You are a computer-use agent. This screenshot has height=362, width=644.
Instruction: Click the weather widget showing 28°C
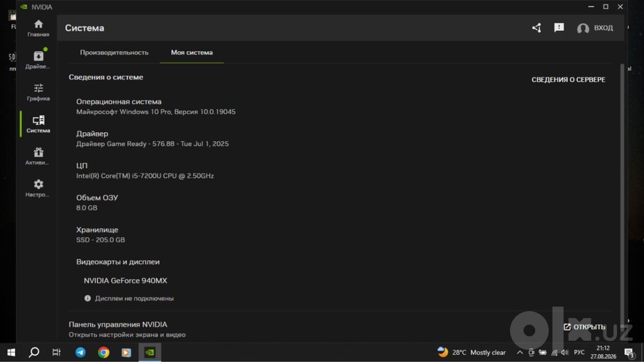coord(471,352)
